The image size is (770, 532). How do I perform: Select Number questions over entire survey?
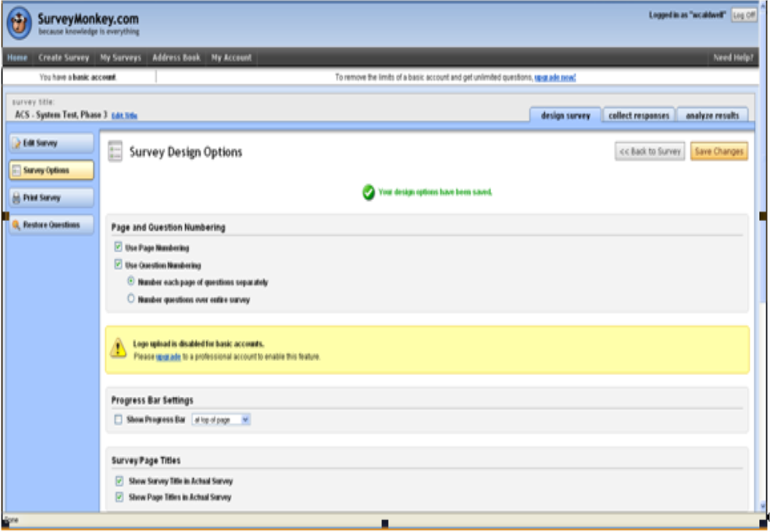tap(131, 299)
